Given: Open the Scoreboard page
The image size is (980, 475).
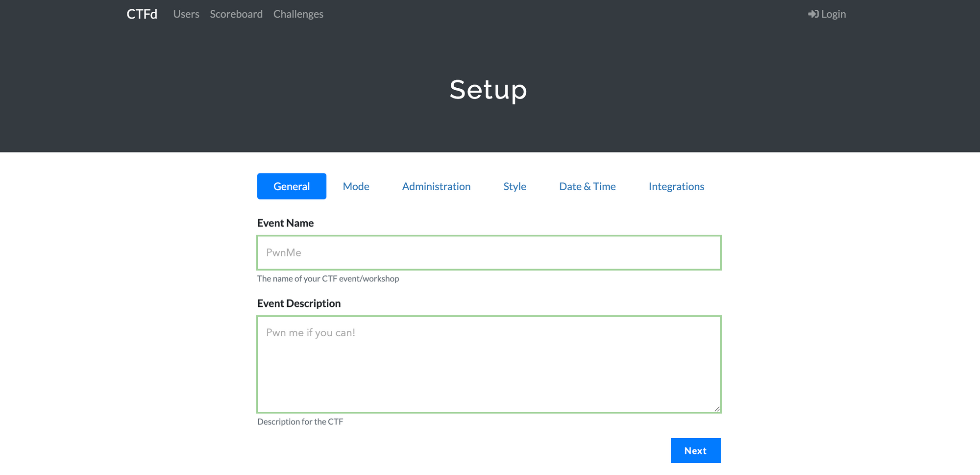Looking at the screenshot, I should point(236,14).
